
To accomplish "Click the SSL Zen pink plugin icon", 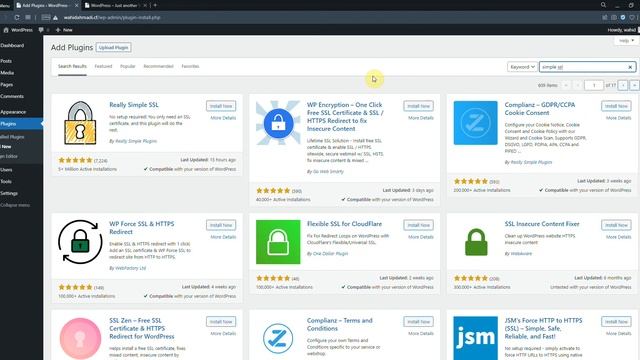I will click(80, 338).
